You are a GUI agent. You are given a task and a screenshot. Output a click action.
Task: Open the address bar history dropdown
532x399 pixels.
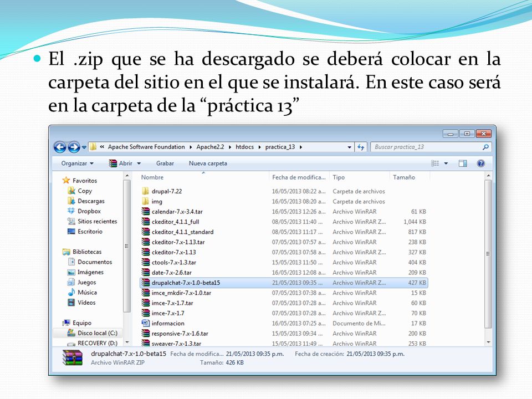[x=349, y=147]
